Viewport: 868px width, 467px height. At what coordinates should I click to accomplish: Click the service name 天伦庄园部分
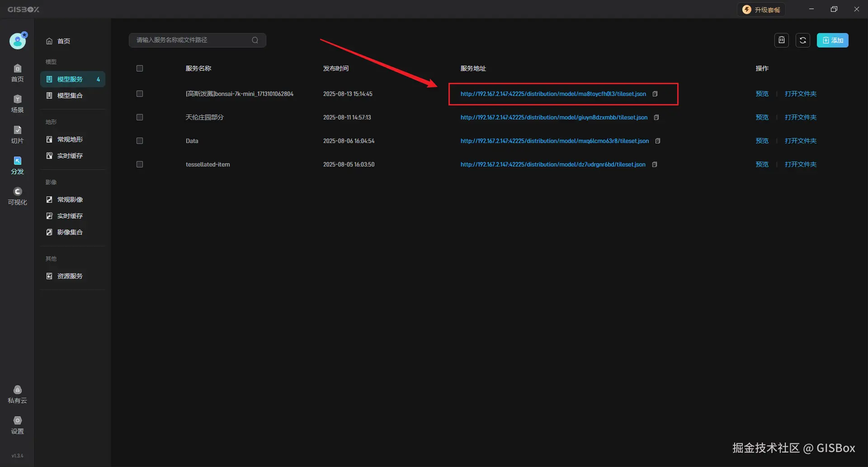[205, 118]
